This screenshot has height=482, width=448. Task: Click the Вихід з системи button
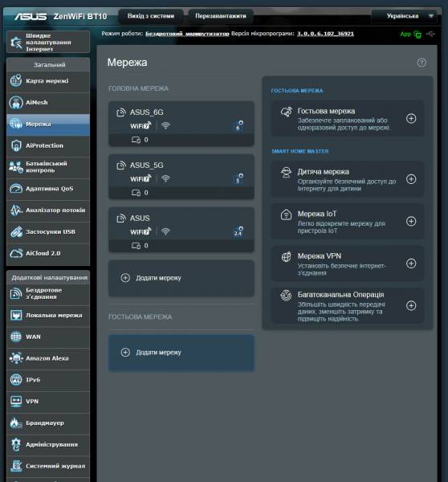pyautogui.click(x=151, y=16)
